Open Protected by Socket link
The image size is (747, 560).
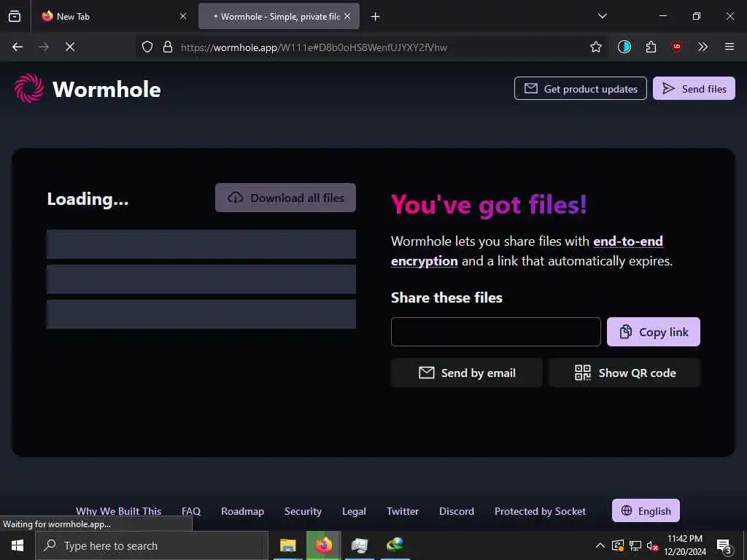click(541, 511)
